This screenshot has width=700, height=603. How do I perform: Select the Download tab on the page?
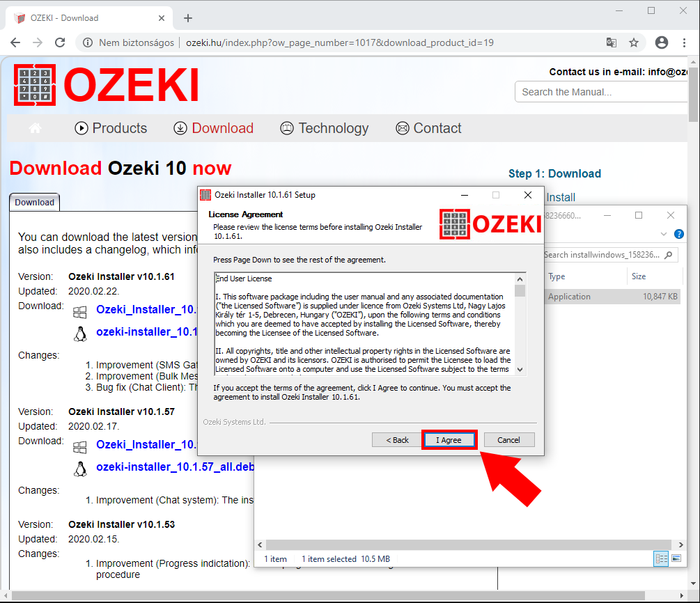coord(34,202)
